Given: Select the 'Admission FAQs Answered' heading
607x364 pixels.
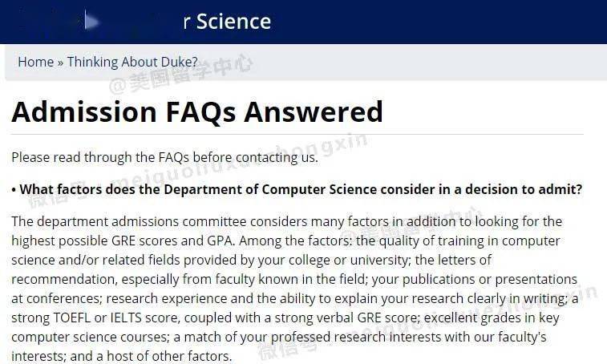Looking at the screenshot, I should 197,111.
